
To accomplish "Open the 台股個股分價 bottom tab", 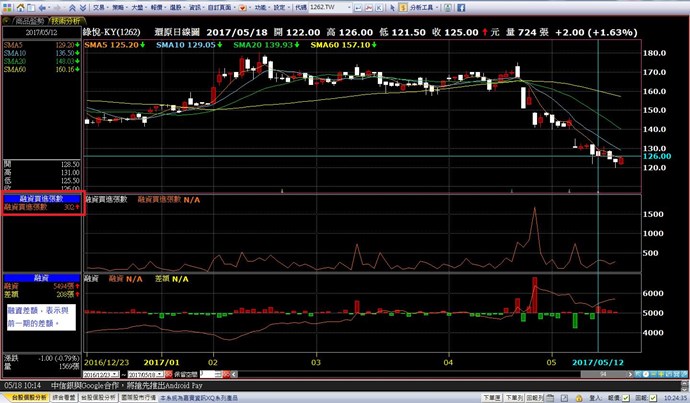I will click(98, 397).
